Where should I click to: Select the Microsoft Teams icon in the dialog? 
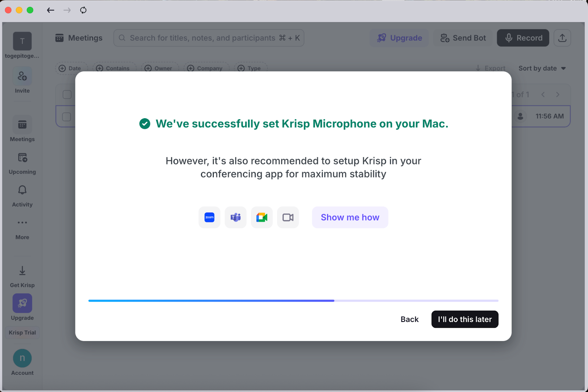pos(235,217)
